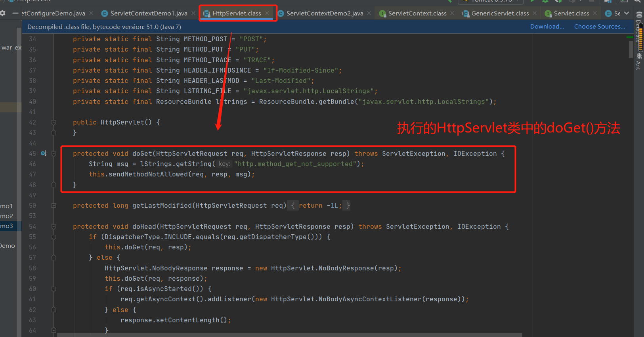The image size is (644, 337).
Task: Click the LSTRING_FILE constant on line 39
Action: [x=208, y=91]
